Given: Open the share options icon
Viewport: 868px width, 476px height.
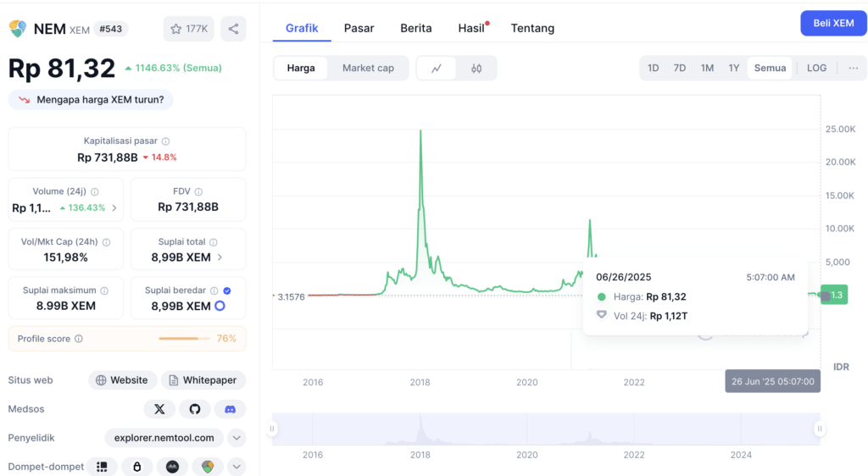Looking at the screenshot, I should pos(234,29).
